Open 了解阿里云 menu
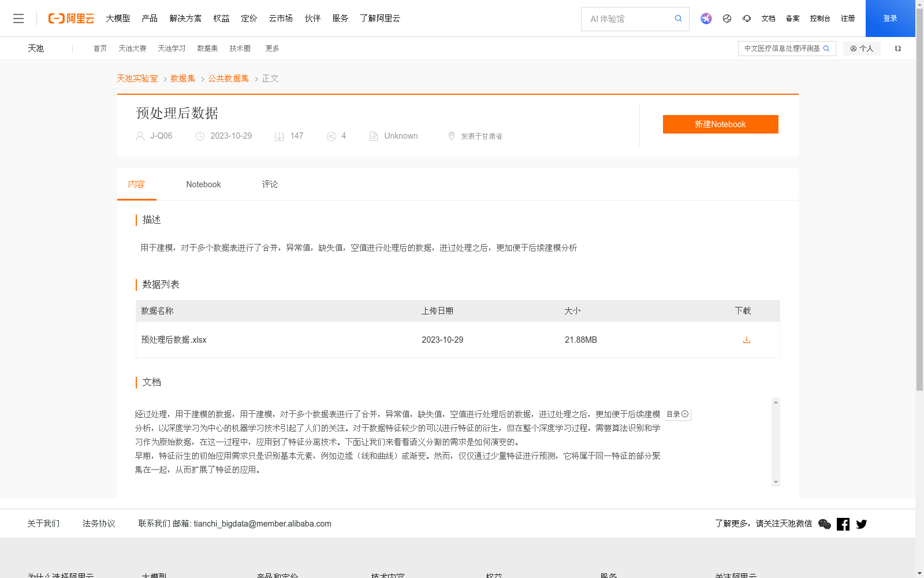Screen dimensions: 924x578 click(x=380, y=18)
